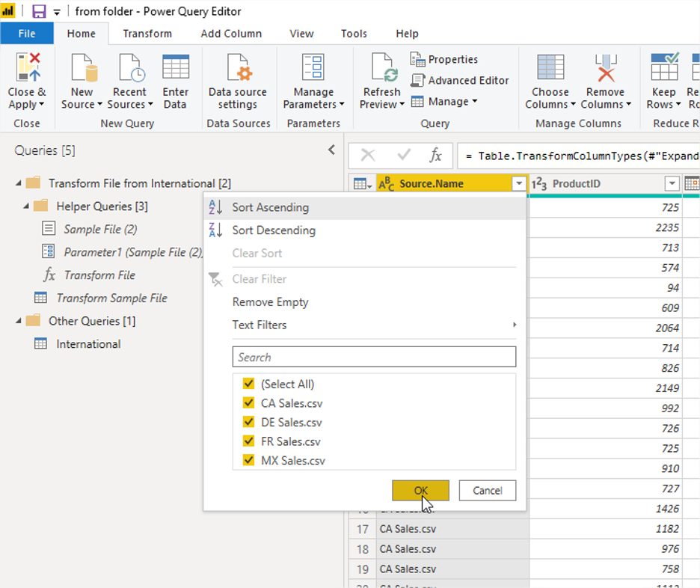The image size is (700, 588).
Task: Choose Remove Empty from the filter menu
Action: 270,302
